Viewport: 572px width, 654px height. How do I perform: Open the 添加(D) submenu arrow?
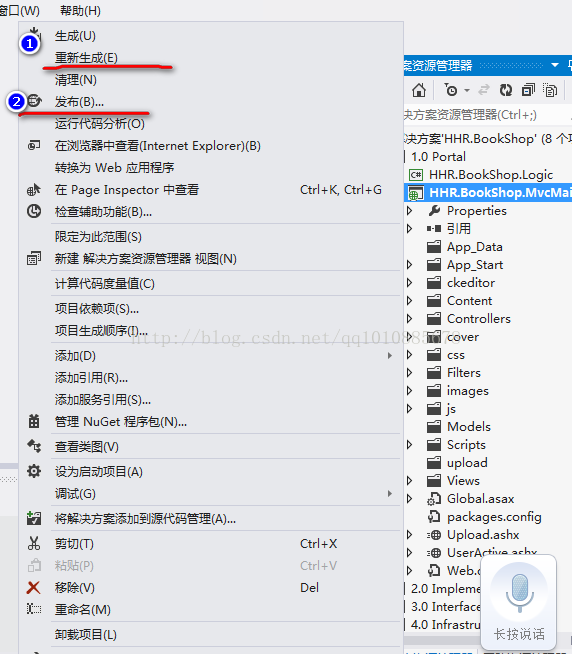(390, 355)
